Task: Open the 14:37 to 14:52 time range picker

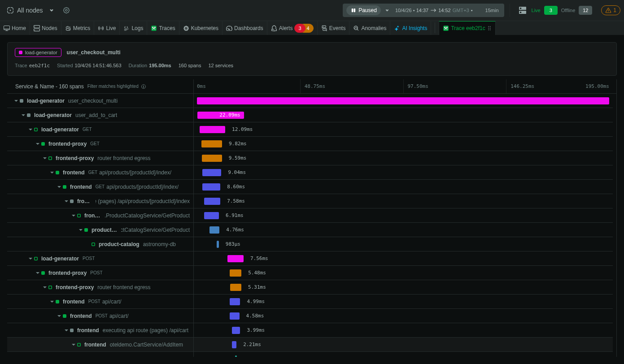Action: [433, 10]
